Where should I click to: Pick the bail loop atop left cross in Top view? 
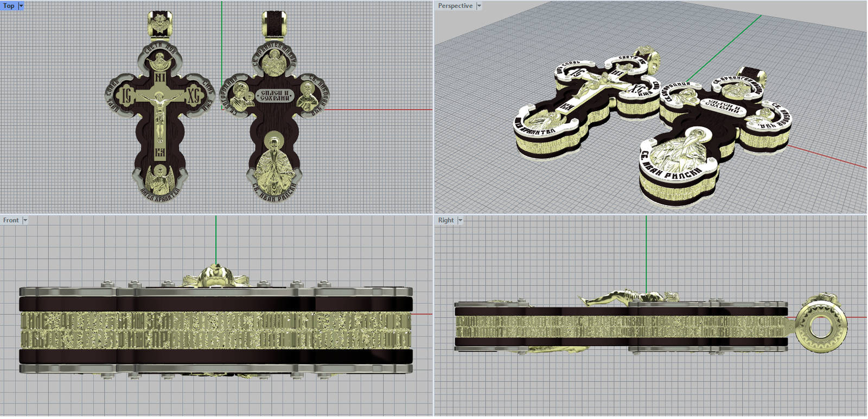click(x=159, y=23)
